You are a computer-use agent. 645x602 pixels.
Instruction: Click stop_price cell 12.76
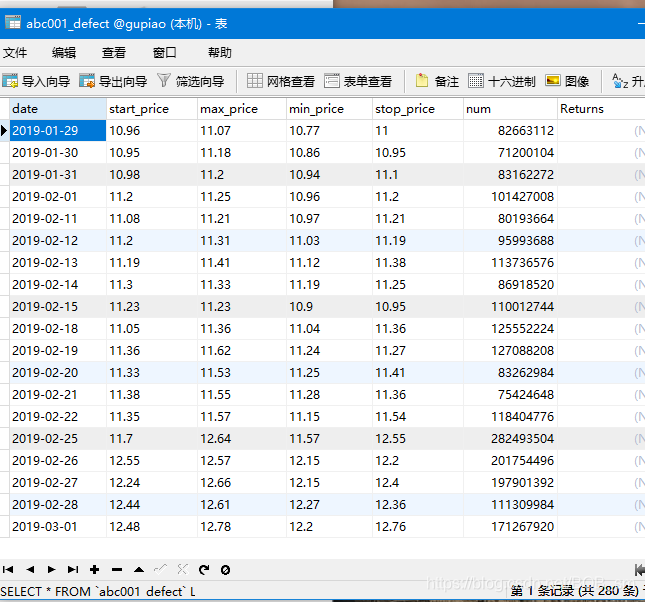418,526
